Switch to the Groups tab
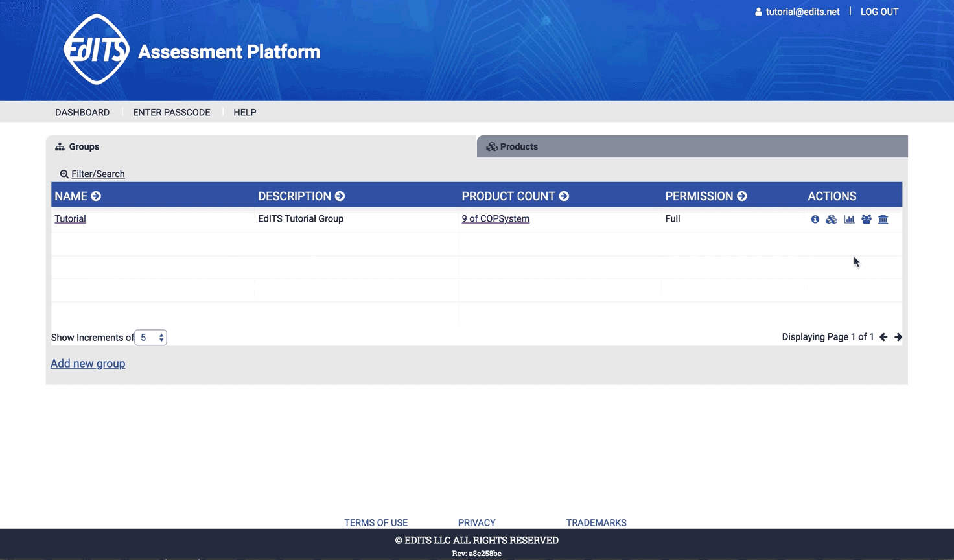 261,146
